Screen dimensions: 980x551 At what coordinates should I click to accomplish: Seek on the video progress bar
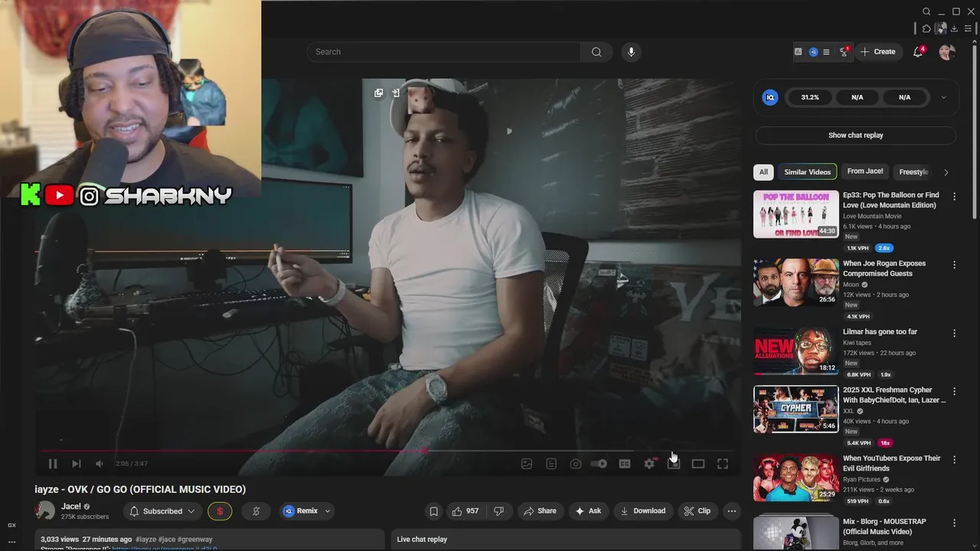pyautogui.click(x=388, y=451)
